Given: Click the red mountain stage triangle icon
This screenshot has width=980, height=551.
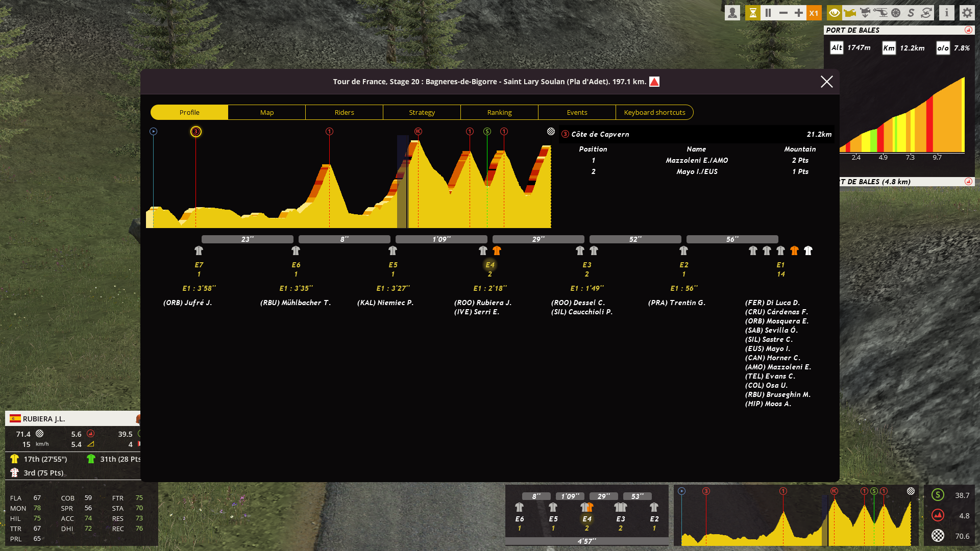Looking at the screenshot, I should point(654,82).
